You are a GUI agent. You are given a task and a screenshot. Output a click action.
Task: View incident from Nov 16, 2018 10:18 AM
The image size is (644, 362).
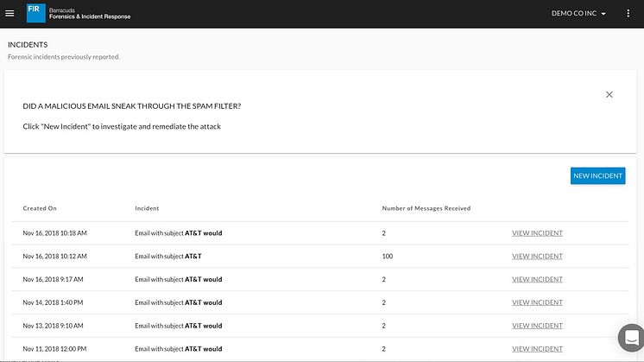tap(537, 233)
